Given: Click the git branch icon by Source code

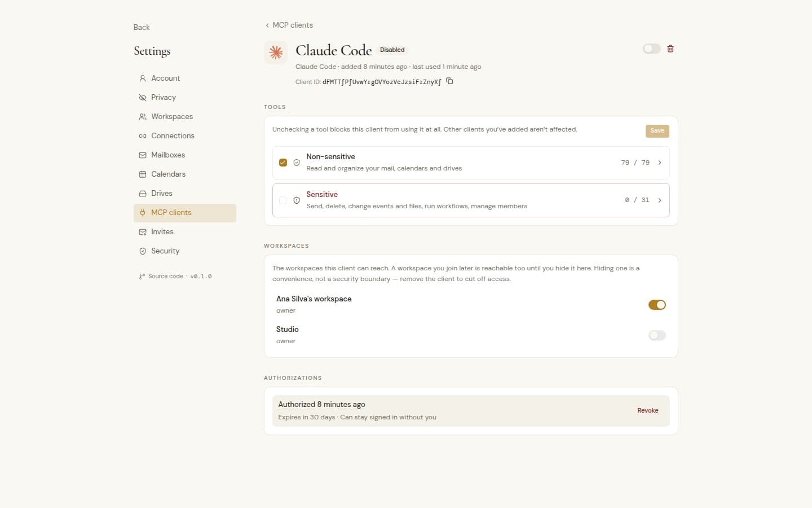Looking at the screenshot, I should coord(142,277).
